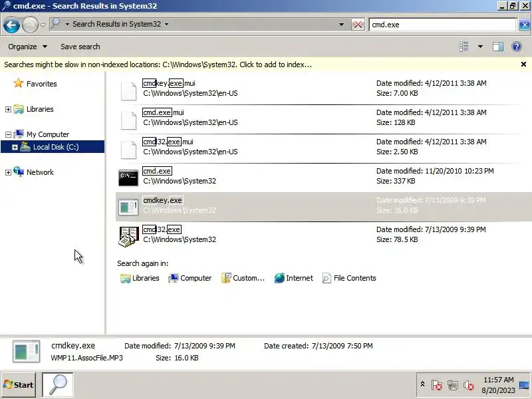Toggle the preview pane
The height and width of the screenshot is (399, 532).
pos(497,47)
